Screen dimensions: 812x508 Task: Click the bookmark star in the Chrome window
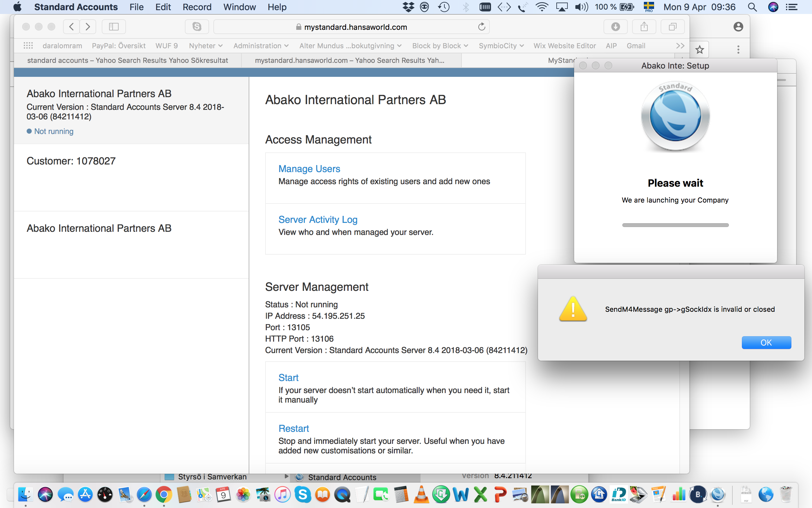coord(700,50)
